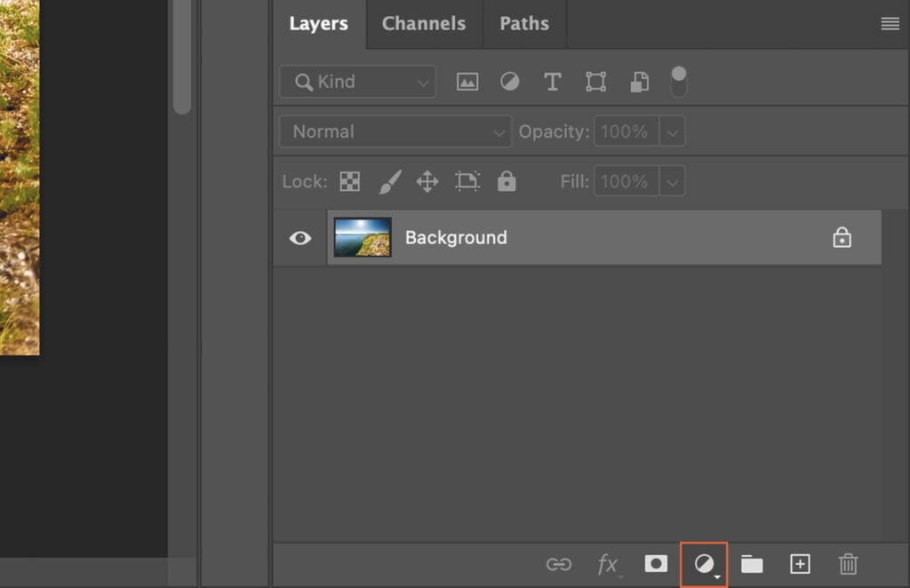This screenshot has width=910, height=588.
Task: Delete the selected layer
Action: click(x=846, y=563)
